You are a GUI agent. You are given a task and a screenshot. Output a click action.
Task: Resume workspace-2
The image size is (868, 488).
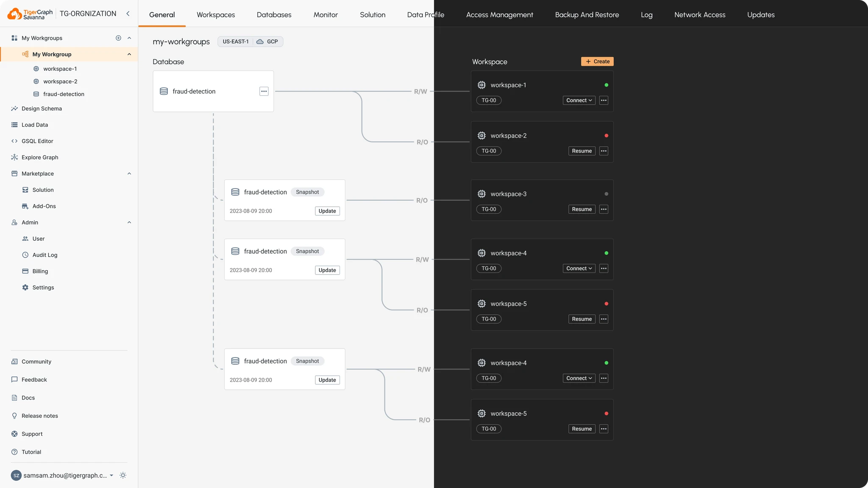(x=582, y=151)
